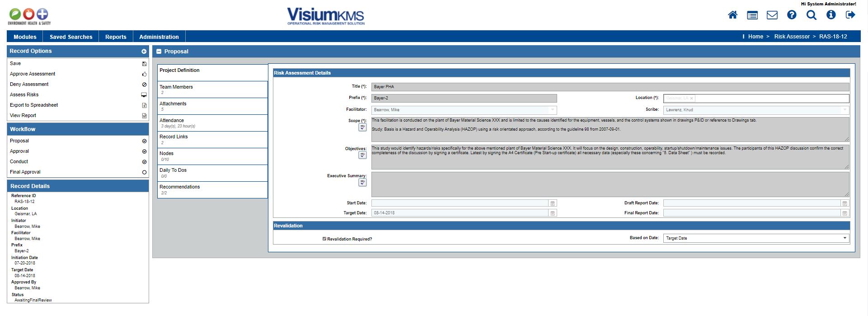Open the Administration menu
This screenshot has width=868, height=316.
click(x=159, y=37)
